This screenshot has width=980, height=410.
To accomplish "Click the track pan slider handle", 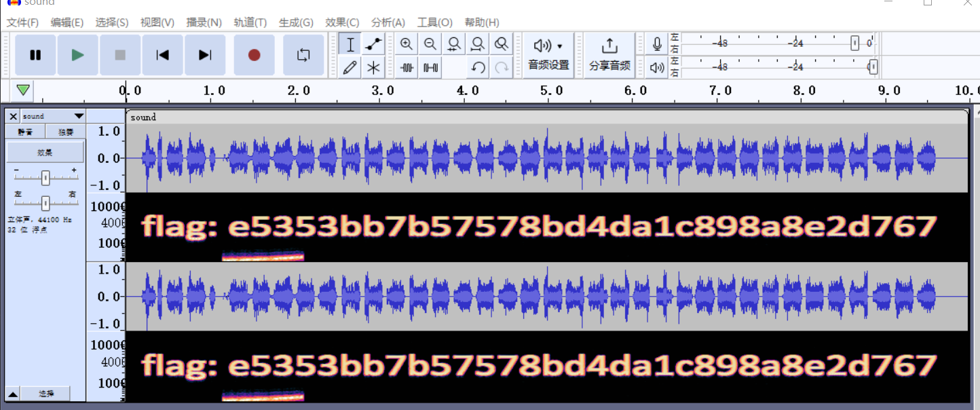I will (45, 202).
